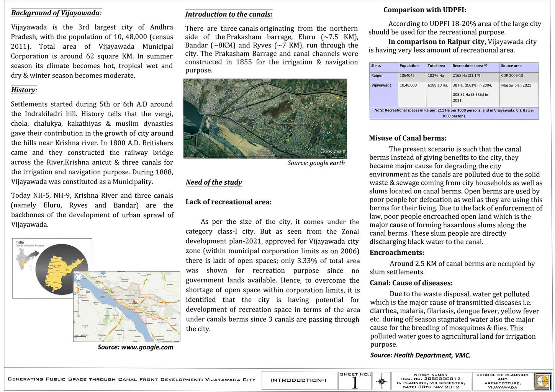The image size is (555, 392).
Task: Click the 'Introduction to the canals:' heading
Action: [x=229, y=14]
